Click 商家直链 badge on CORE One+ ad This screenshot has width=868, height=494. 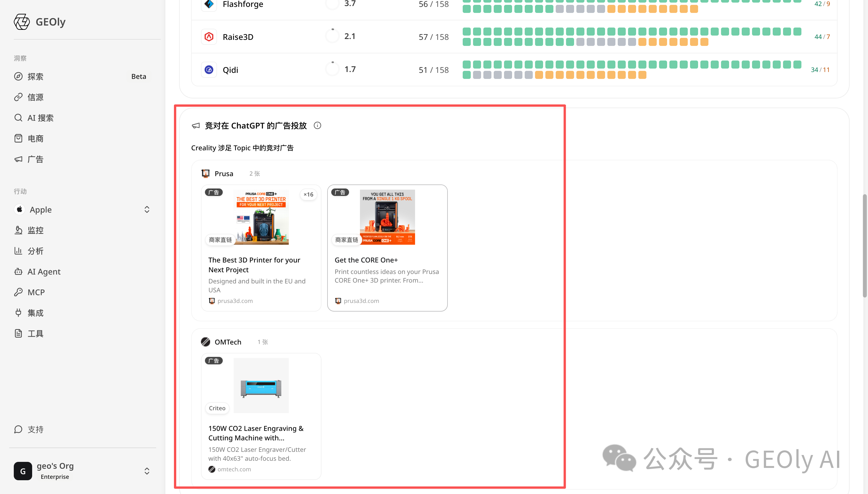tap(346, 240)
